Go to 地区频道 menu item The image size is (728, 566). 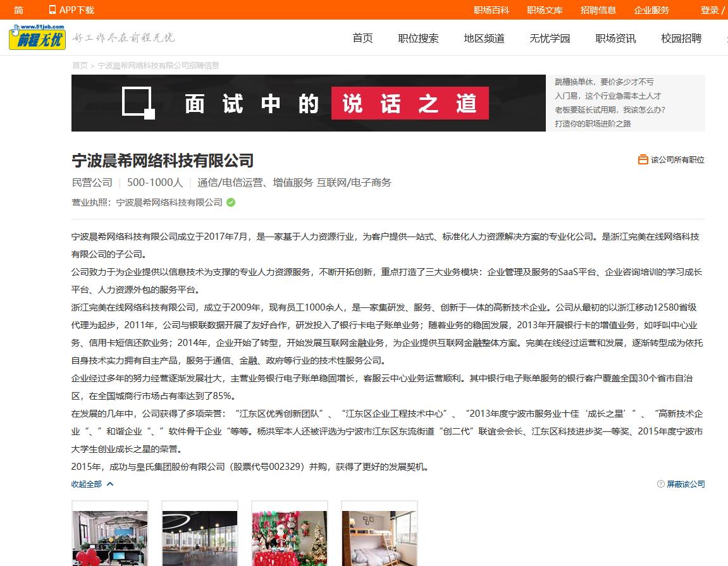pos(484,39)
